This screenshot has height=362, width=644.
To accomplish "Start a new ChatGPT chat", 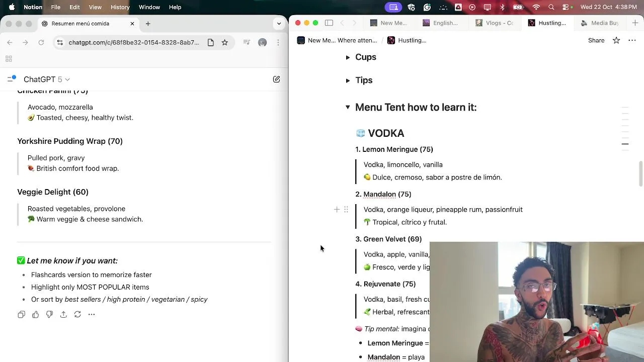I will 276,79.
